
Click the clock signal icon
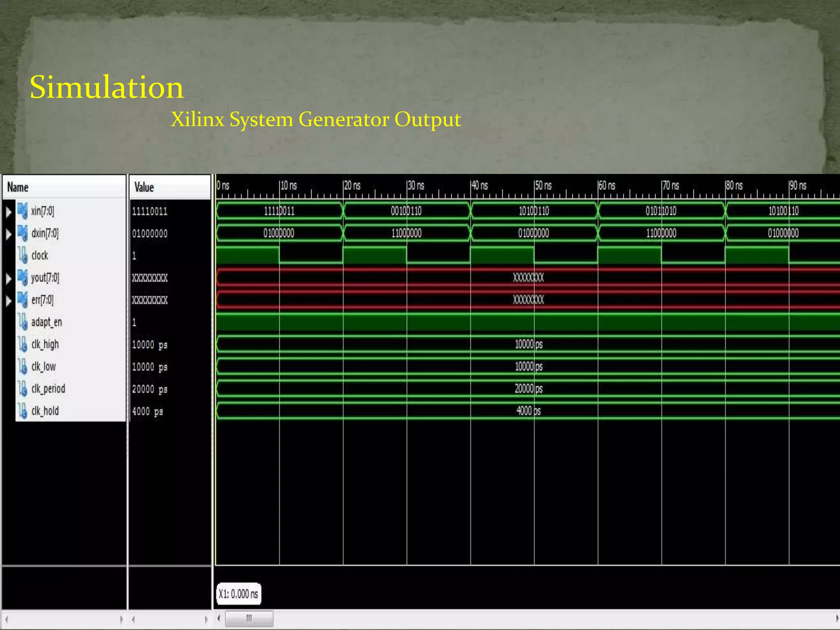coord(23,255)
